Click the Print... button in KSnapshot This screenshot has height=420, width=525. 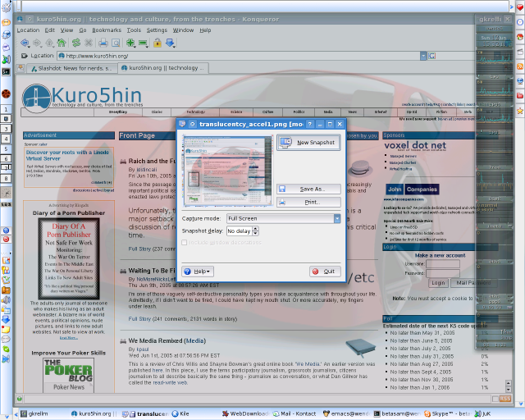pyautogui.click(x=308, y=203)
